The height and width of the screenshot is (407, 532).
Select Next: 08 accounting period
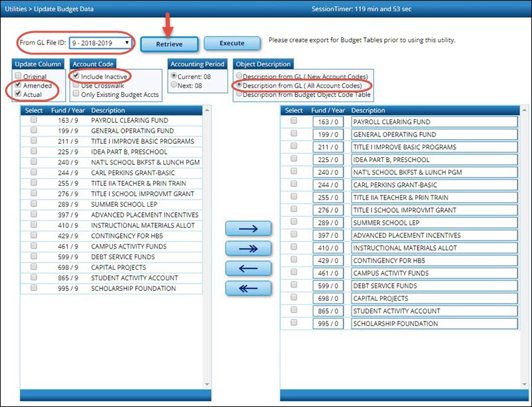174,86
